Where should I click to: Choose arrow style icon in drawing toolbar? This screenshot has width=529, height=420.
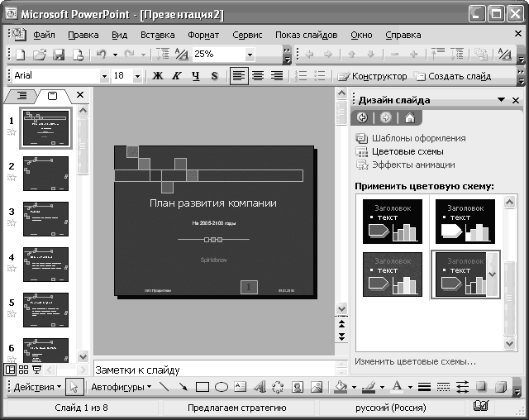pyautogui.click(x=462, y=387)
